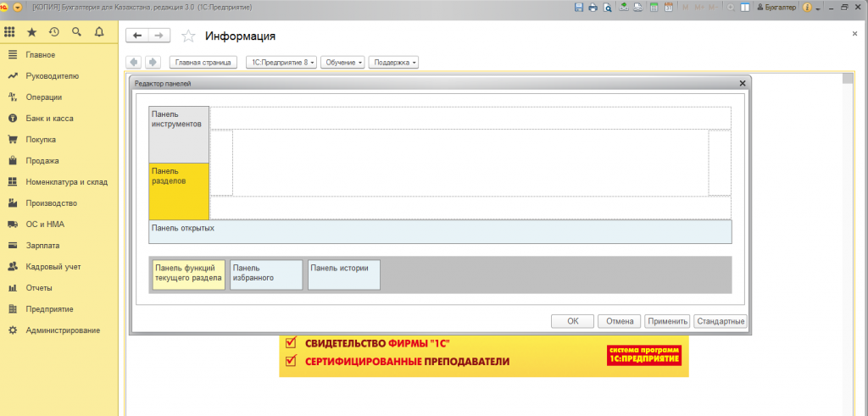This screenshot has width=868, height=416.
Task: Click the Save floppy disk icon
Action: coord(579,8)
